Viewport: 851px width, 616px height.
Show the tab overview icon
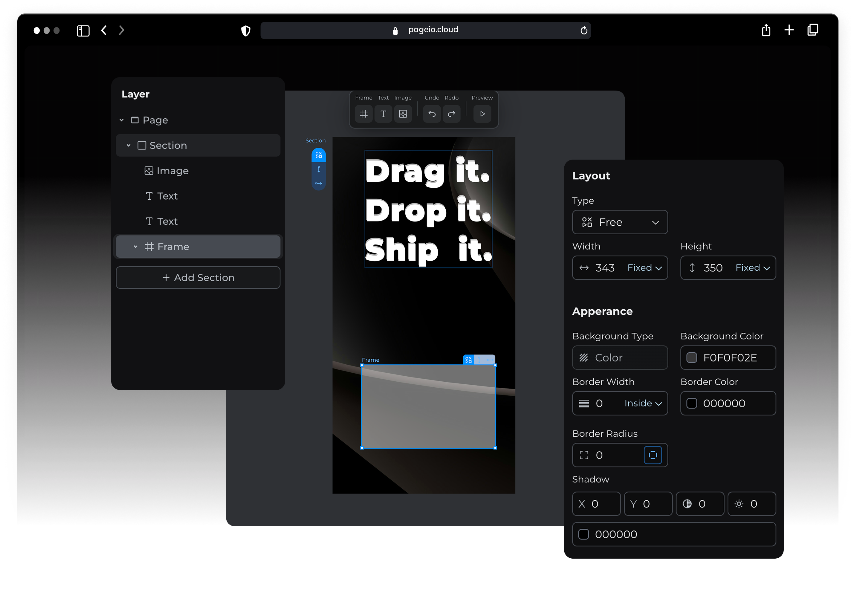pyautogui.click(x=813, y=30)
